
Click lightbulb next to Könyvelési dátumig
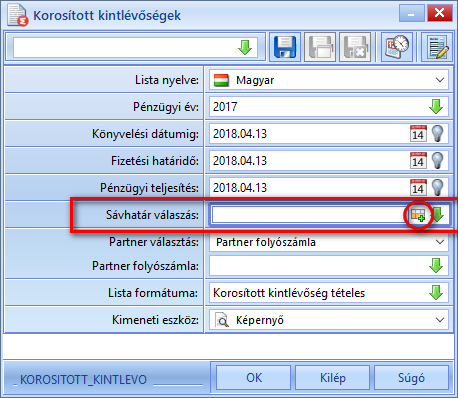(x=438, y=134)
